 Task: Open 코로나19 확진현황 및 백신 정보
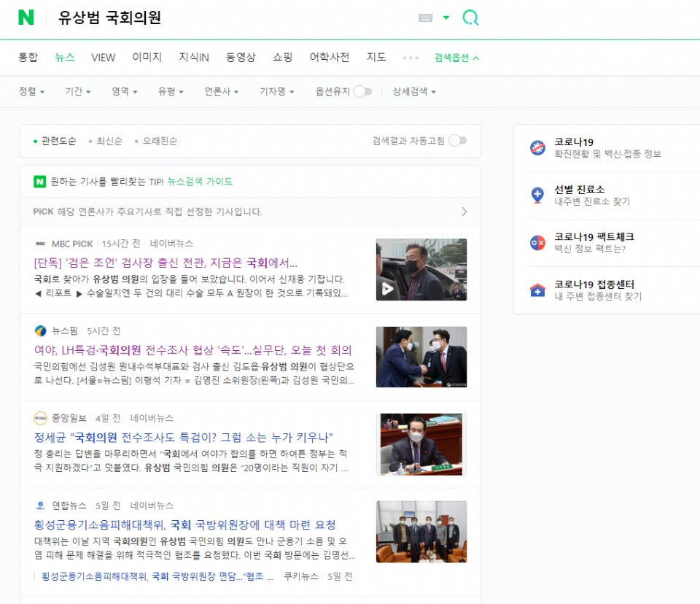click(x=607, y=148)
